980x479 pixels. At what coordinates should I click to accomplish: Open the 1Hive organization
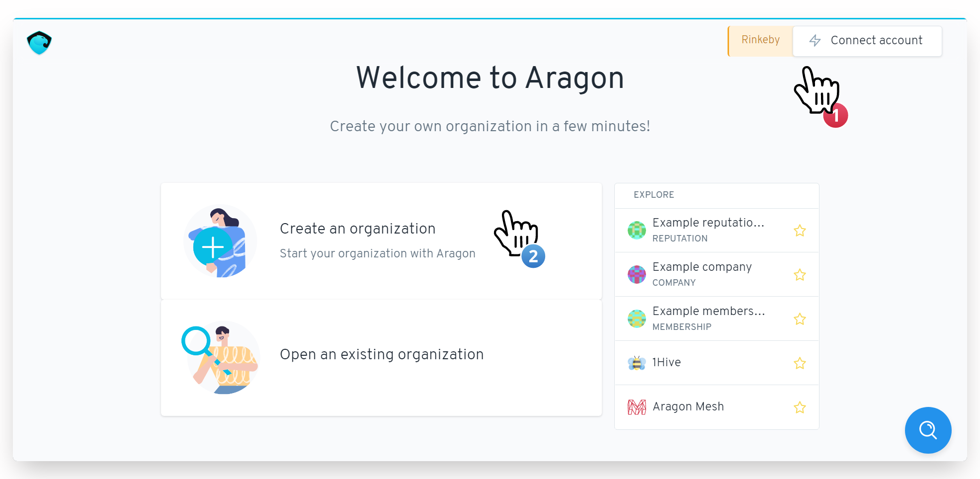(x=717, y=363)
